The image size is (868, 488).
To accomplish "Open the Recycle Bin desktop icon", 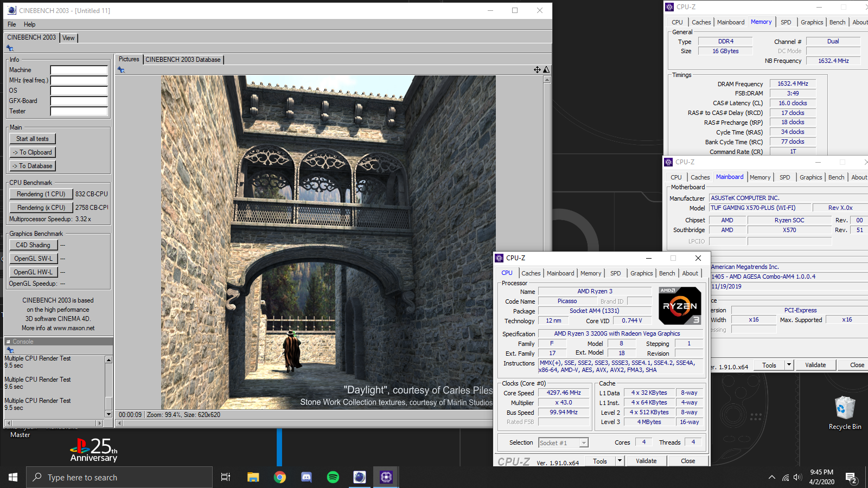I will (845, 413).
